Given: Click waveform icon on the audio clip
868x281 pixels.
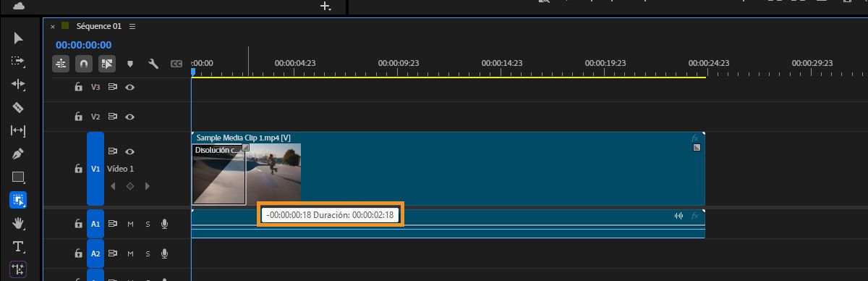Looking at the screenshot, I should click(679, 215).
